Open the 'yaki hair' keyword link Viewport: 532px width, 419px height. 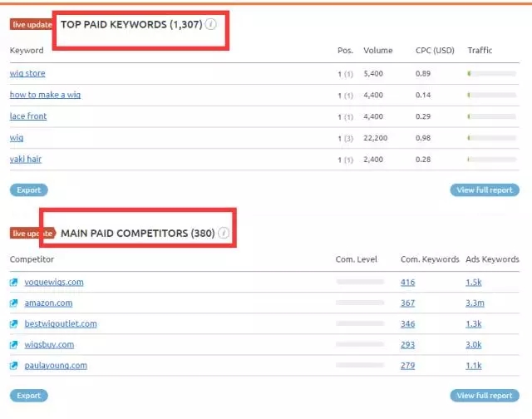(x=27, y=159)
